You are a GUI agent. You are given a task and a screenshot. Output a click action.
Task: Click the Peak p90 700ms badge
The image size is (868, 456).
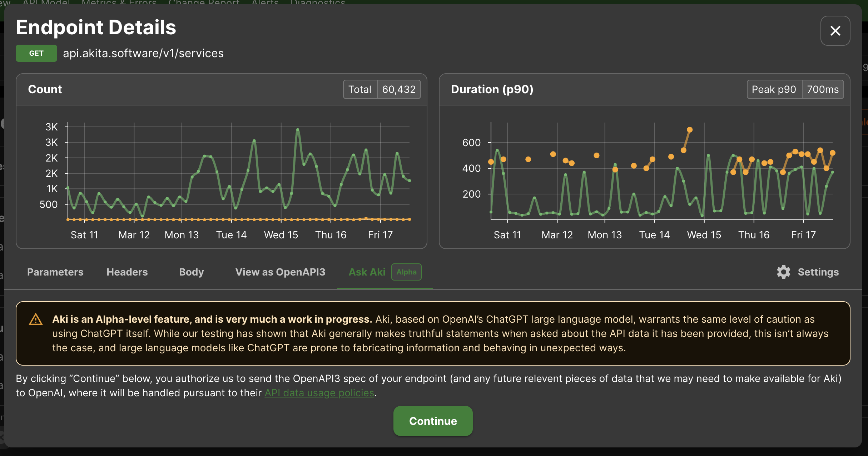coord(795,89)
